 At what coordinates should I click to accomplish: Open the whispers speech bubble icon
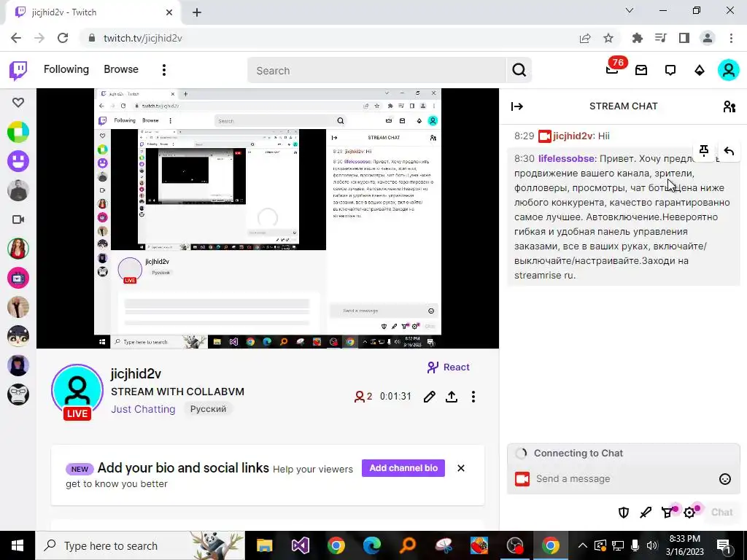tap(670, 71)
